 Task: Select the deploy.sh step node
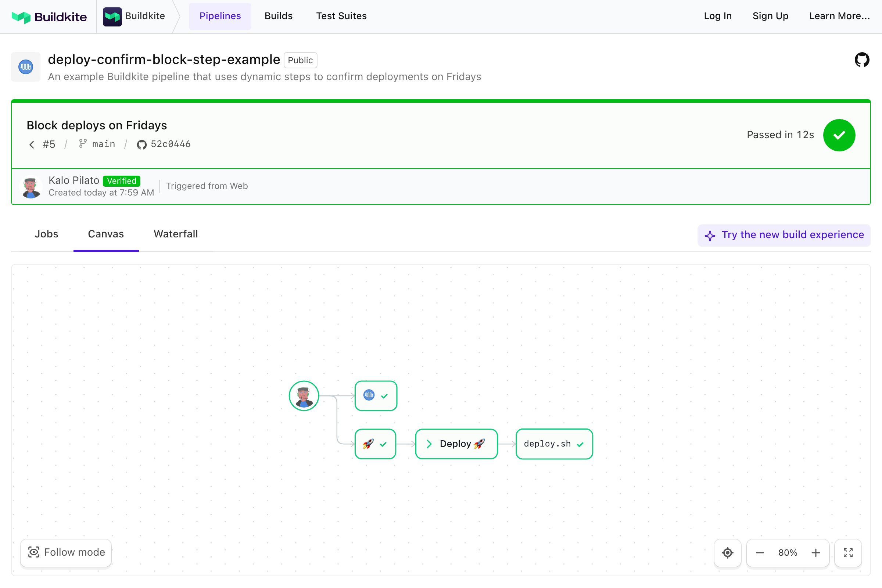click(554, 444)
